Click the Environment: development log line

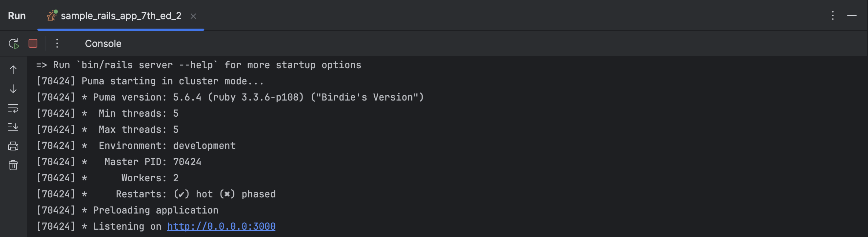[x=136, y=145]
